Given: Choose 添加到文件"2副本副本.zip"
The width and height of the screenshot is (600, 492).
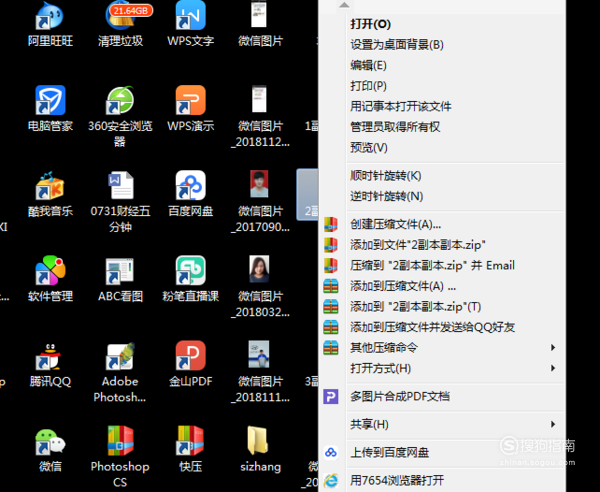Looking at the screenshot, I should point(442,245).
